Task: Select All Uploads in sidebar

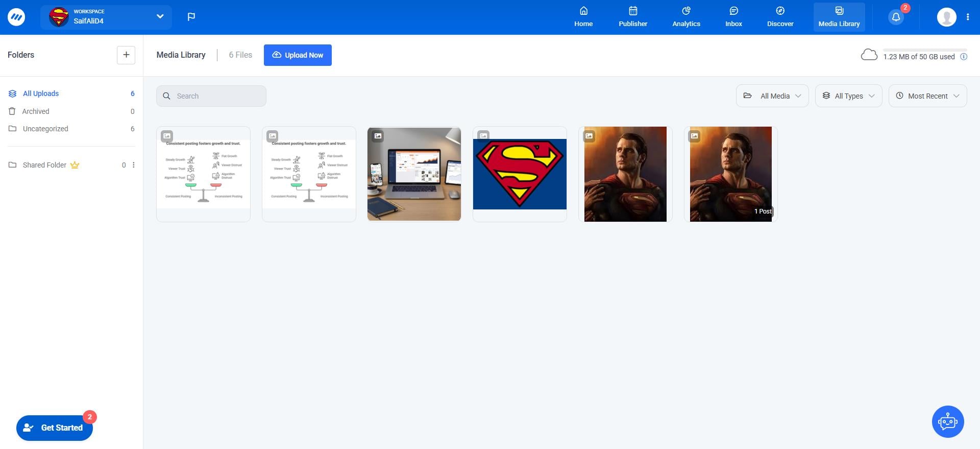Action: coord(71,93)
